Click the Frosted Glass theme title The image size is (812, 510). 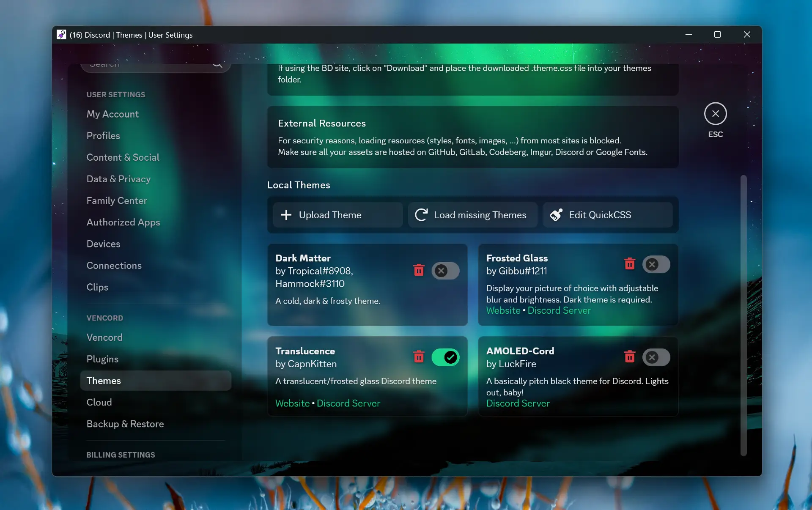517,258
